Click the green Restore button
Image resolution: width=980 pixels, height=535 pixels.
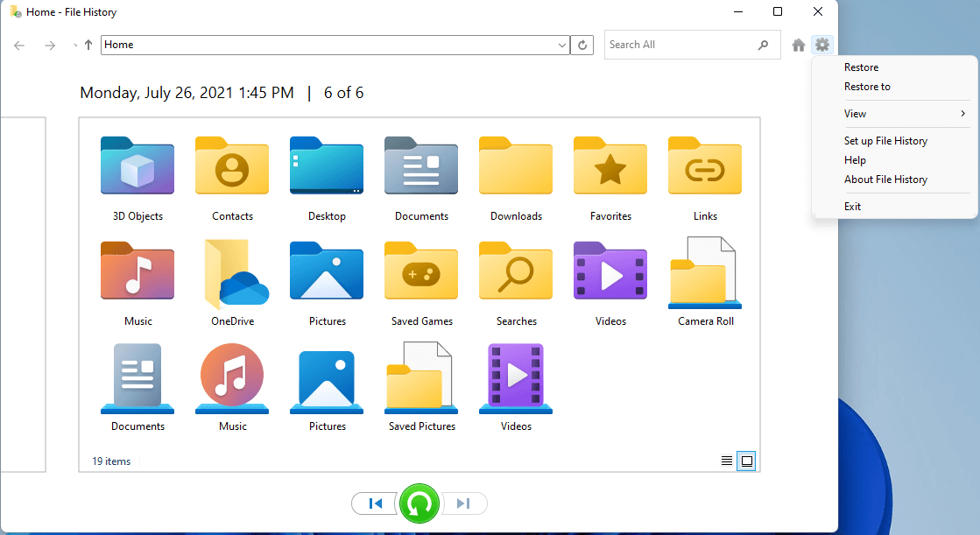point(419,503)
